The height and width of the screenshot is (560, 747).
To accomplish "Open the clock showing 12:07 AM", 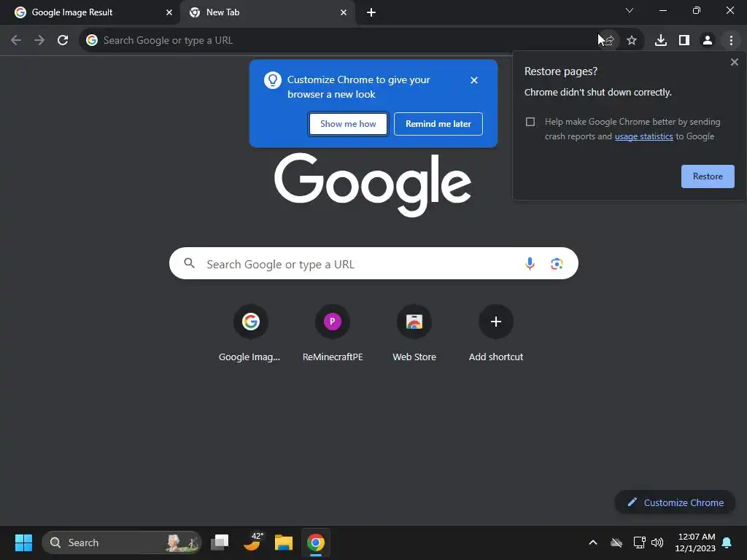I will click(x=695, y=542).
